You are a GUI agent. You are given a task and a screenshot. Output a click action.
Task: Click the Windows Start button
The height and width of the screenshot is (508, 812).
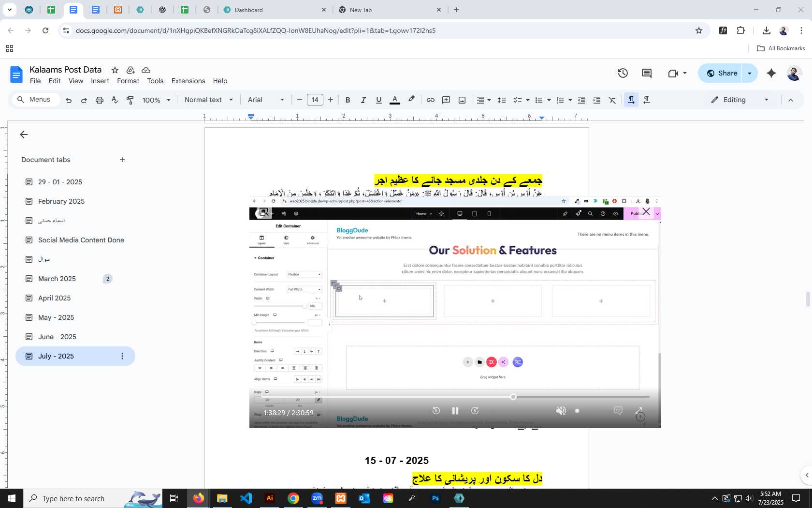pos(12,498)
